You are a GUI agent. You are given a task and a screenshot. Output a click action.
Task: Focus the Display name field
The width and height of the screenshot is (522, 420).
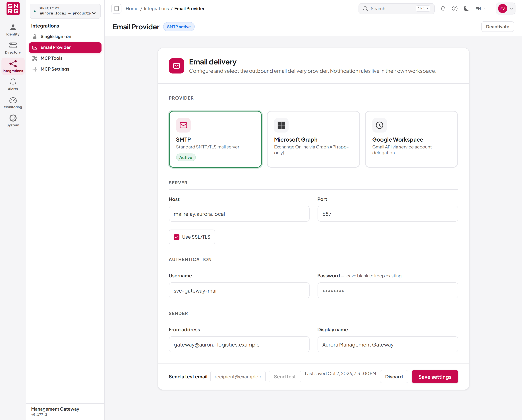388,344
